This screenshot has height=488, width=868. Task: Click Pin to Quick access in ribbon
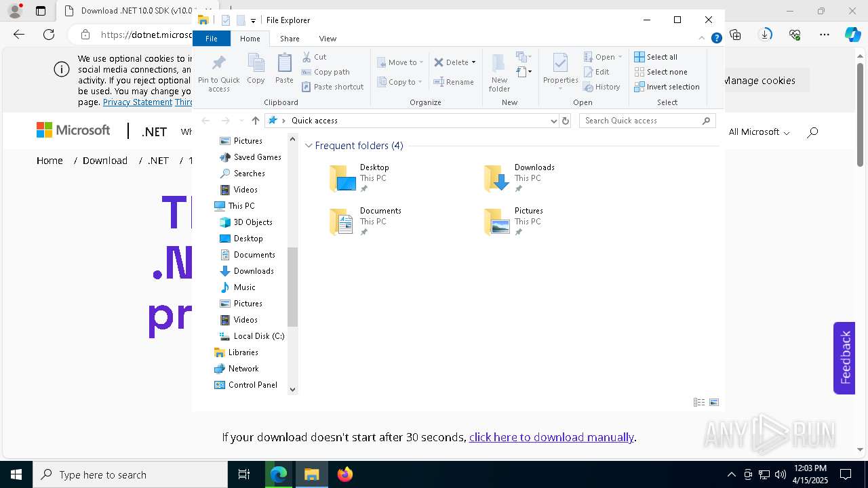pyautogui.click(x=218, y=73)
